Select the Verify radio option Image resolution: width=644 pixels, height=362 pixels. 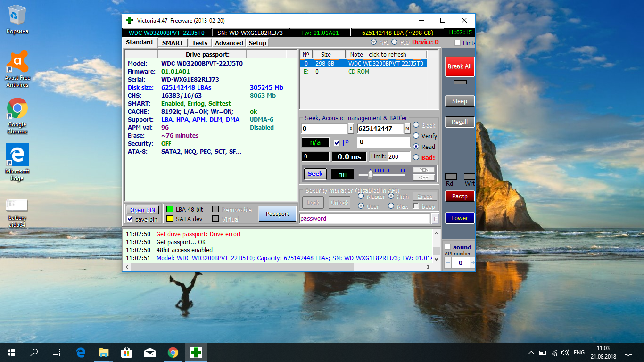[416, 136]
